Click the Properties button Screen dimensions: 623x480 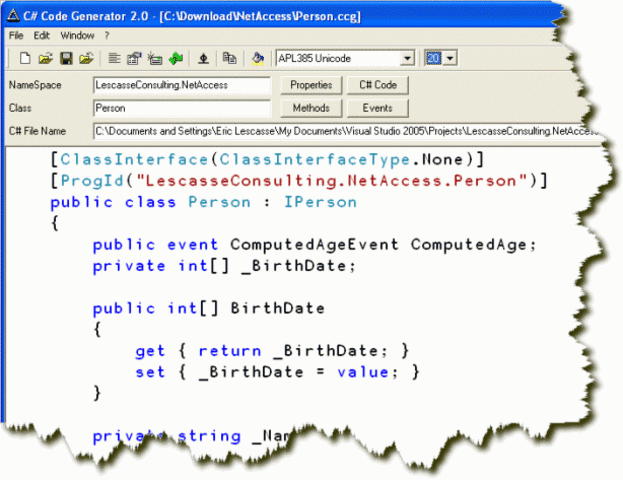[x=311, y=85]
